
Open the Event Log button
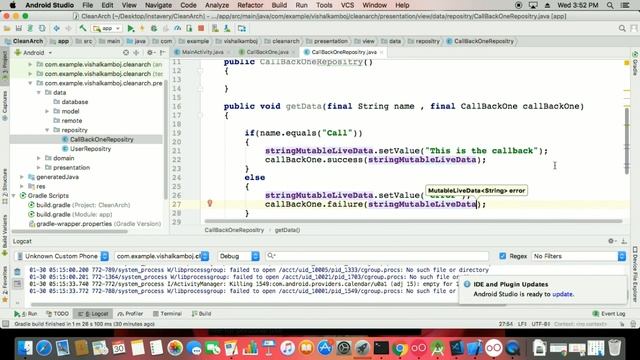(609, 313)
